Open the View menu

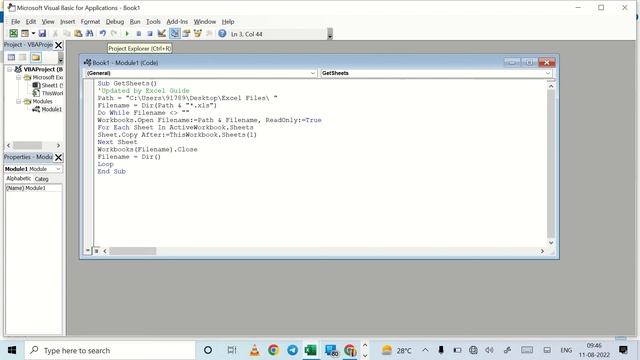click(x=48, y=22)
